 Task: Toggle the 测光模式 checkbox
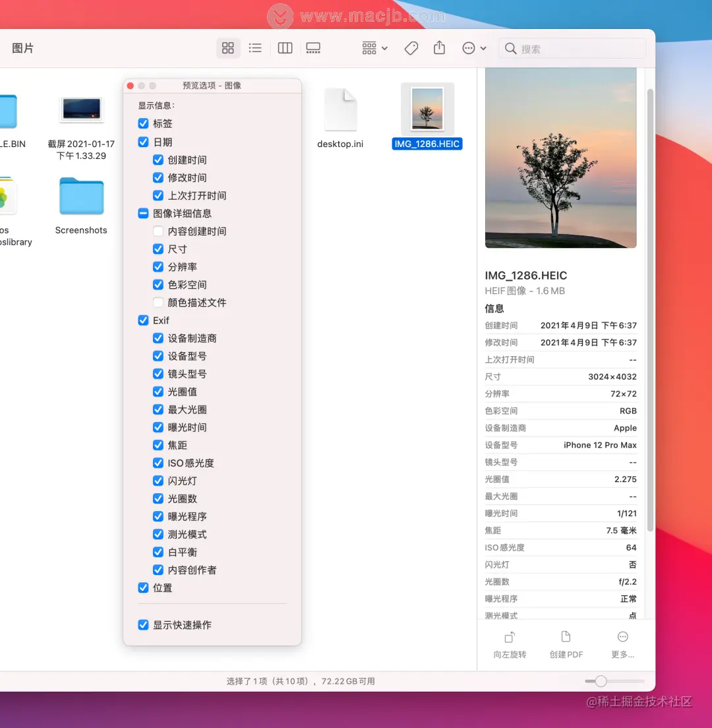158,534
